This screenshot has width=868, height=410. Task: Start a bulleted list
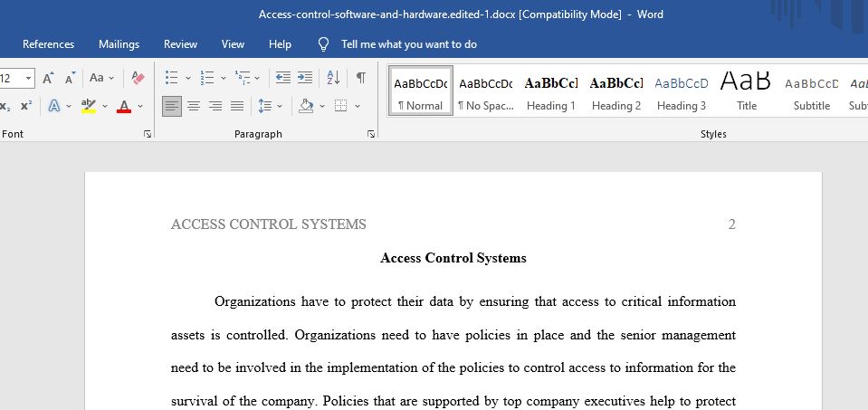[x=172, y=78]
